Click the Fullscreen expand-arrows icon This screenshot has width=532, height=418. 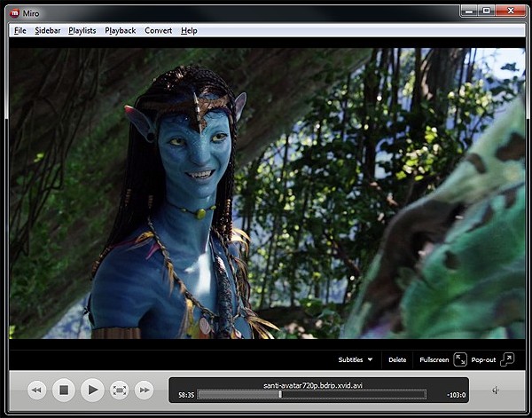coord(460,359)
